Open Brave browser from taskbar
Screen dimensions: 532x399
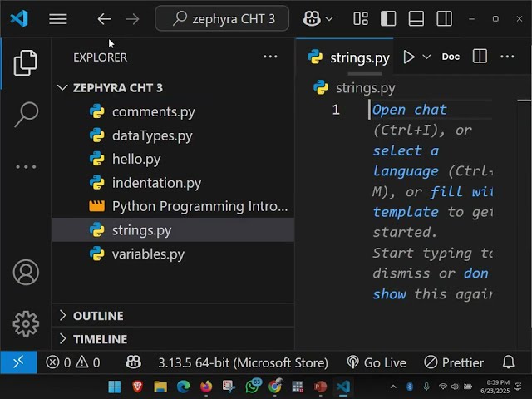pyautogui.click(x=137, y=387)
